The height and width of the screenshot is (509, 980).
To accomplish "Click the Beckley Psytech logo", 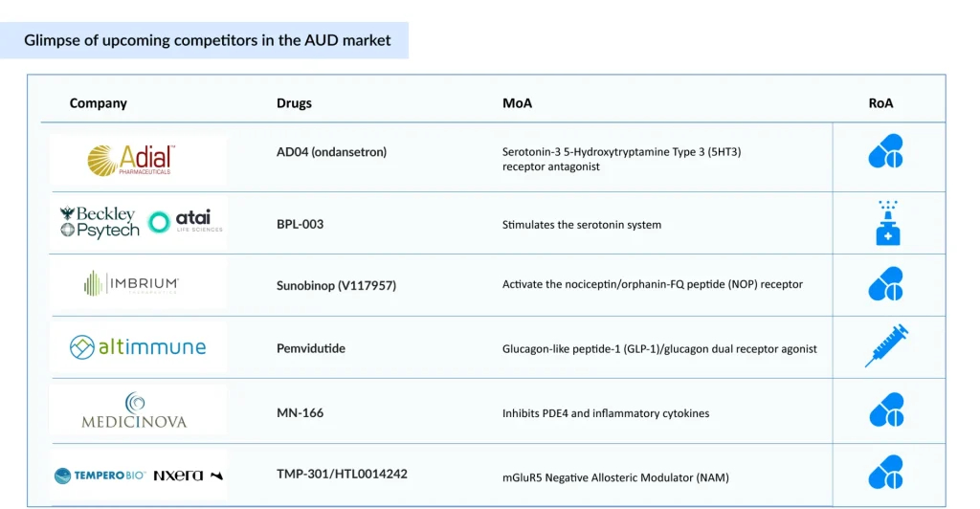I will tap(99, 222).
